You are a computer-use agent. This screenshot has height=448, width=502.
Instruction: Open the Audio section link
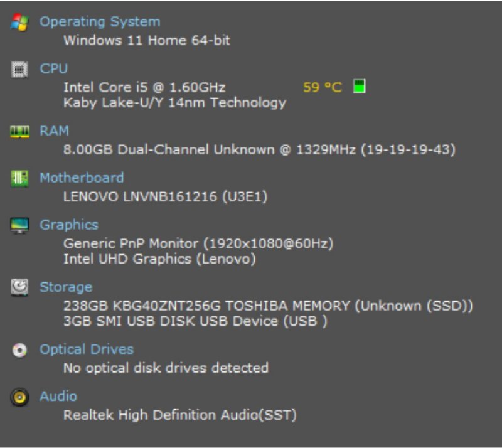[58, 397]
